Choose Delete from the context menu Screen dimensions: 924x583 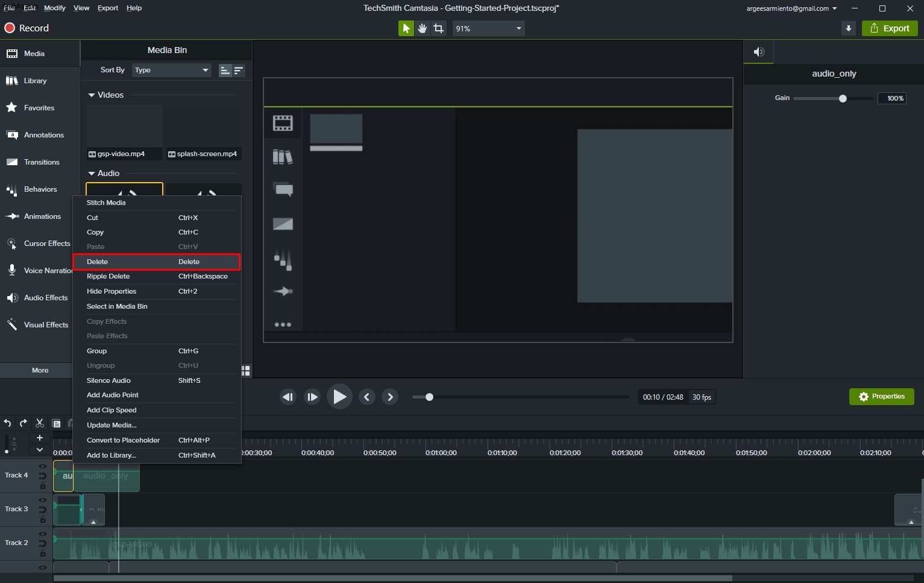[x=157, y=262]
